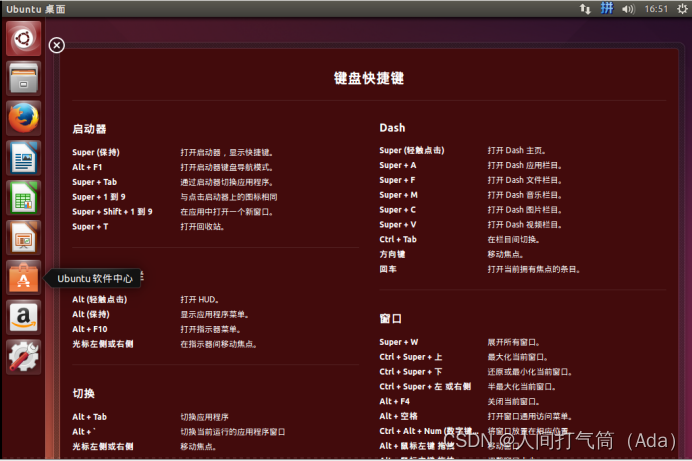692x461 pixels.
Task: Click the '方向键' shortcut entry
Action: pos(392,254)
